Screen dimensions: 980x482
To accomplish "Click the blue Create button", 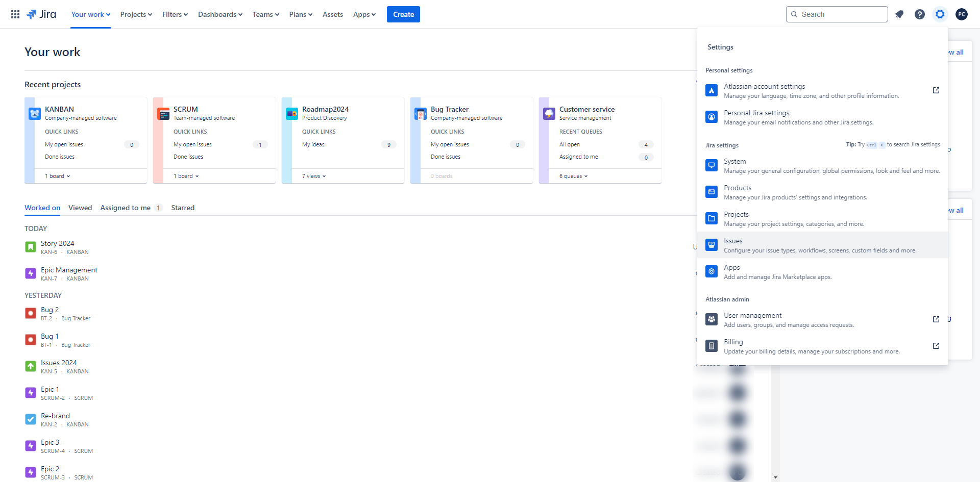I will [403, 14].
